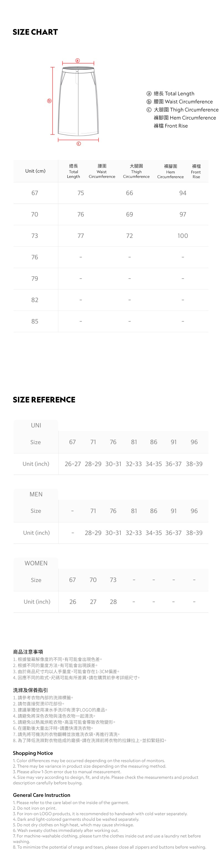Viewport: 222px width, 868px height.
Task: Click the SIZE REFERENCE heading
Action: pos(44,400)
